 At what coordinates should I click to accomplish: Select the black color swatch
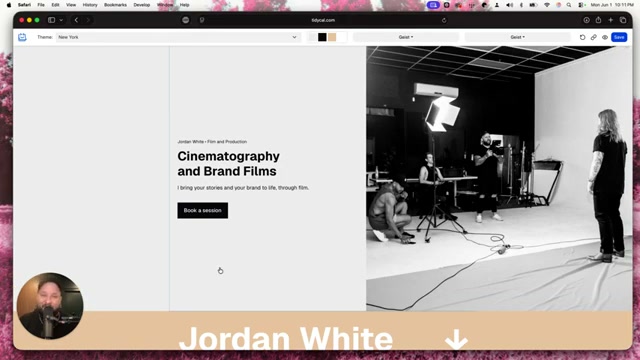click(x=322, y=37)
